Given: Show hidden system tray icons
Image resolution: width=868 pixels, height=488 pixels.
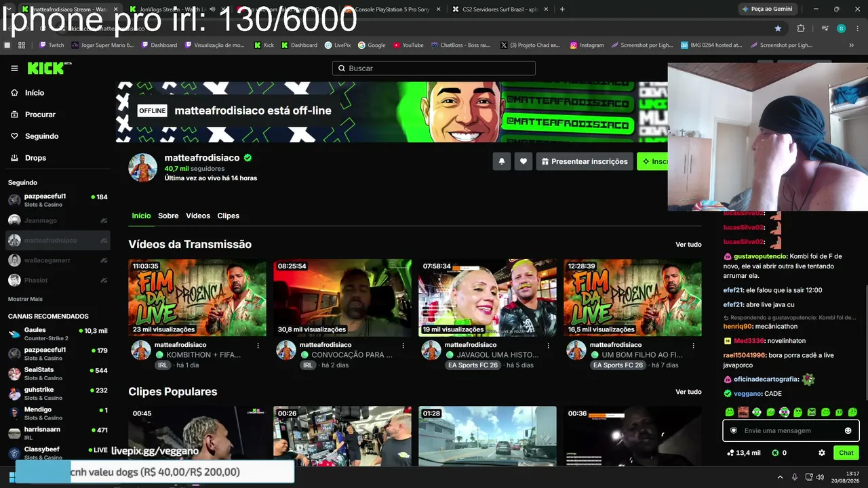Looking at the screenshot, I should click(x=780, y=477).
